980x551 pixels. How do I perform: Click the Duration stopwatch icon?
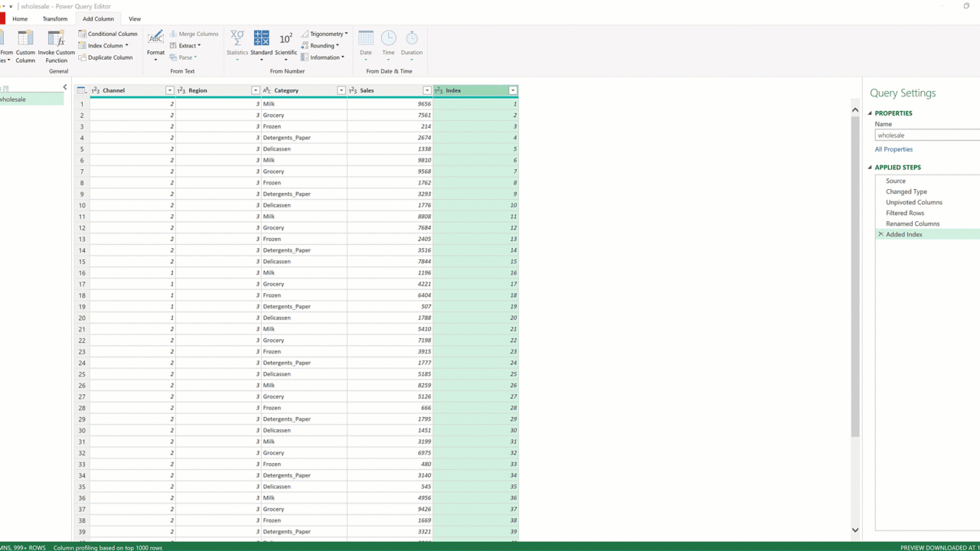tap(412, 38)
